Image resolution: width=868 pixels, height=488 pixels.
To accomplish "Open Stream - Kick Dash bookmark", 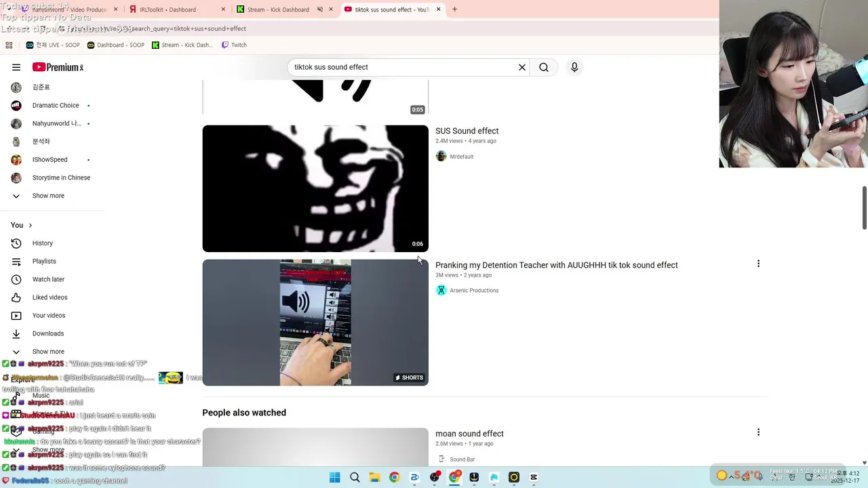I will [182, 45].
